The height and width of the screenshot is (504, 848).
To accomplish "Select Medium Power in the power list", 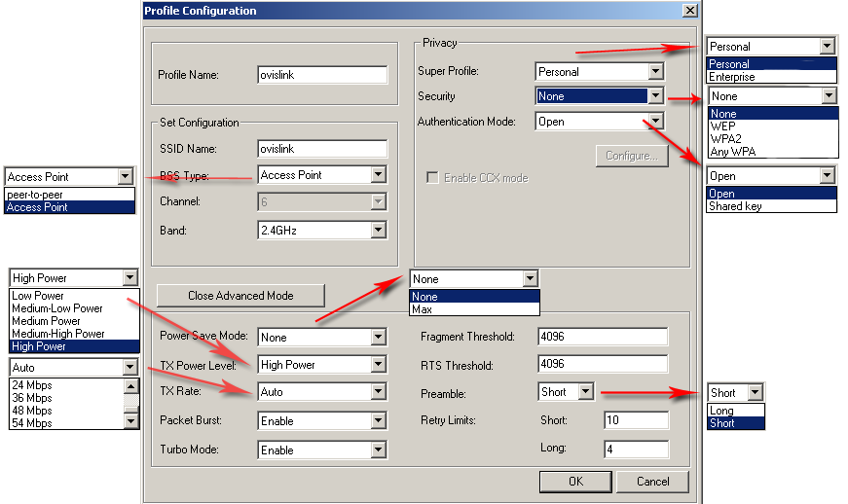I will (x=46, y=321).
